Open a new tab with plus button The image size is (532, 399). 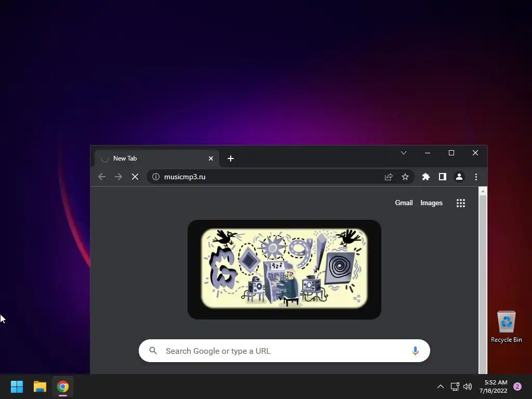click(231, 158)
